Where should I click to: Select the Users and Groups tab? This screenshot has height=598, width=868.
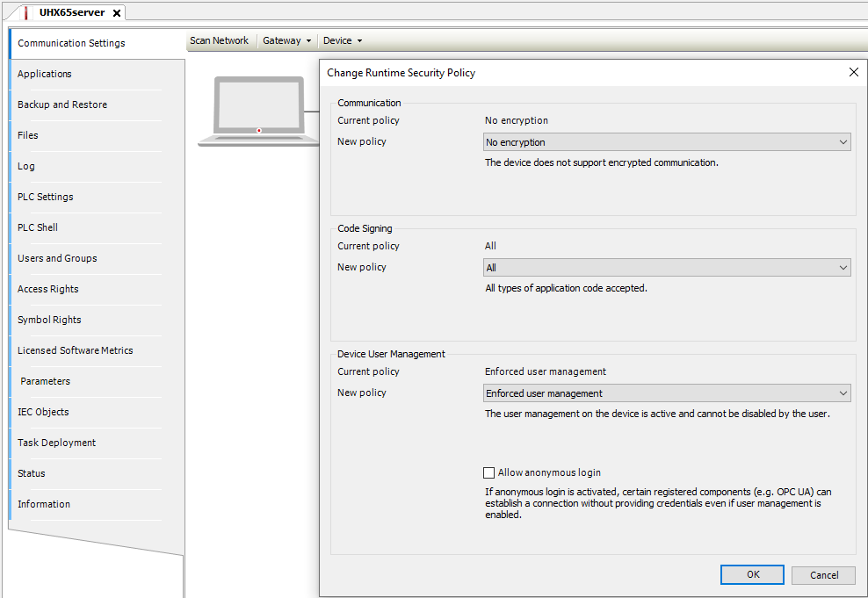[x=57, y=258]
